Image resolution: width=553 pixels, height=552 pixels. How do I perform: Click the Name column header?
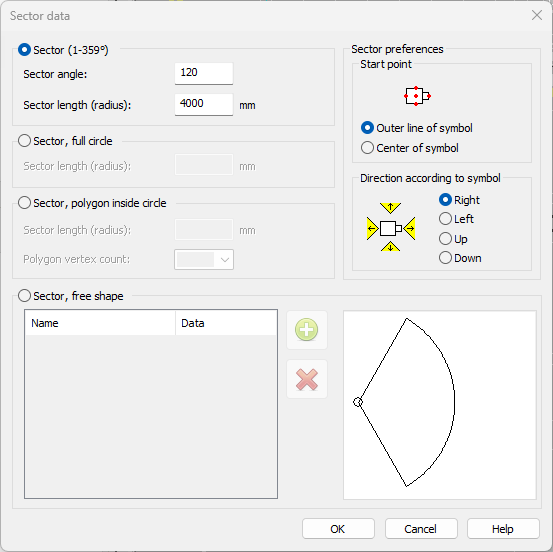[x=100, y=323]
